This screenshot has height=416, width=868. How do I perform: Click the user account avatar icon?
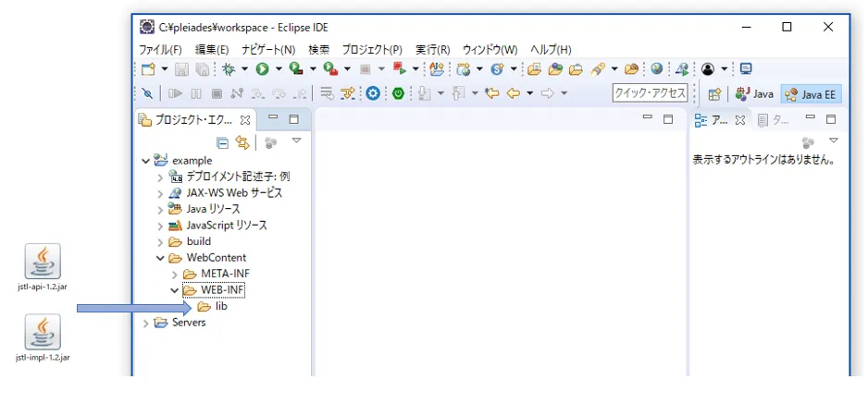click(x=708, y=69)
